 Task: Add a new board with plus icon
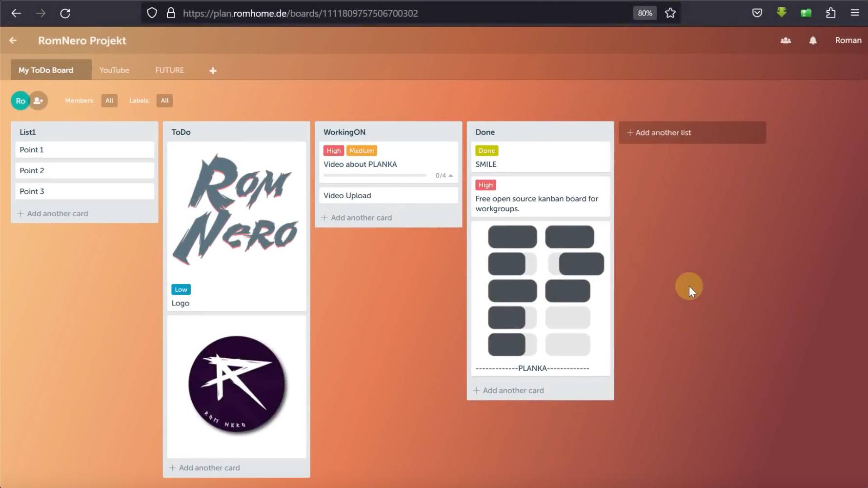point(213,71)
